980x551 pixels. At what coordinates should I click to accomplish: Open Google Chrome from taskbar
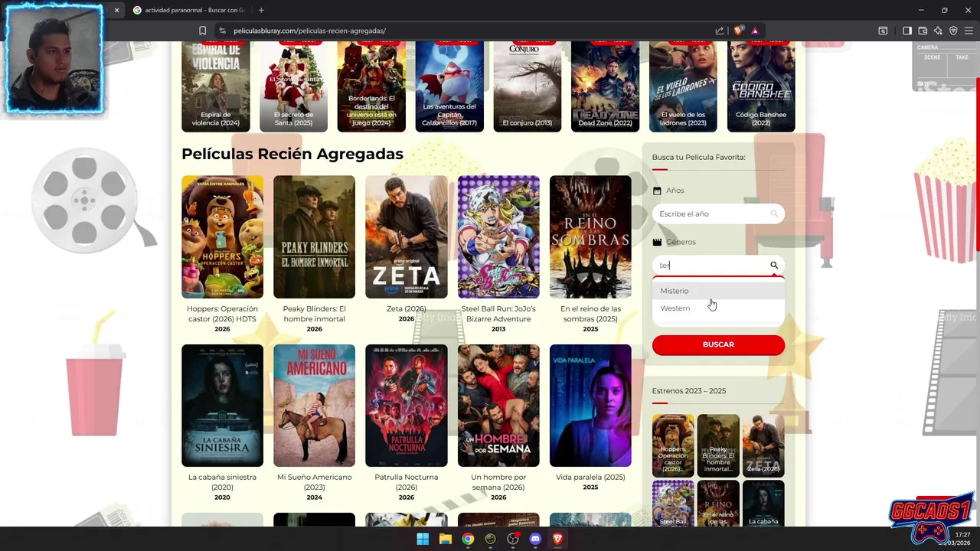tap(468, 539)
